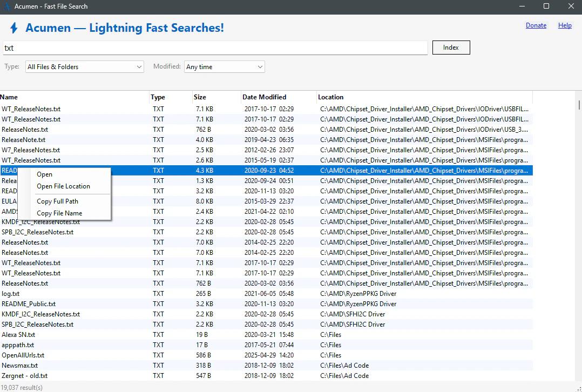
Task: Select the Newsmax.txt row
Action: coord(267,366)
